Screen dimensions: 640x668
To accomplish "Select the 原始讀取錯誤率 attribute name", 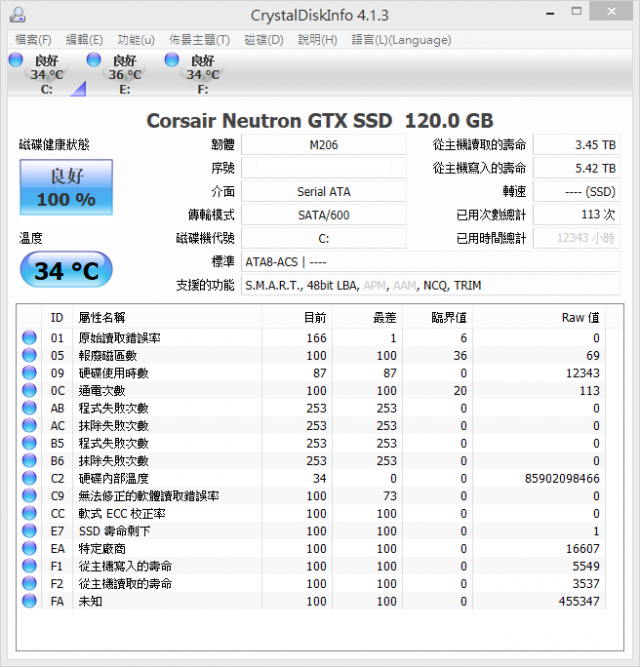I will coord(119,338).
